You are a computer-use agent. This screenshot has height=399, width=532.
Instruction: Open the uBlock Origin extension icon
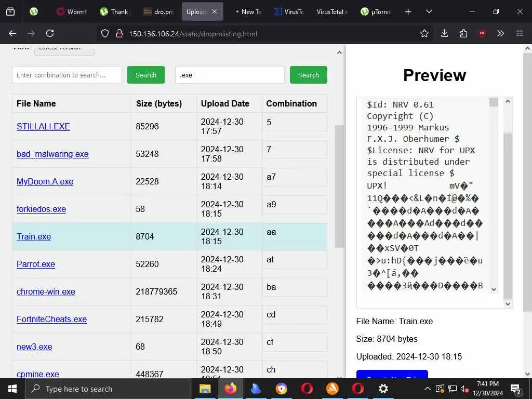482,33
